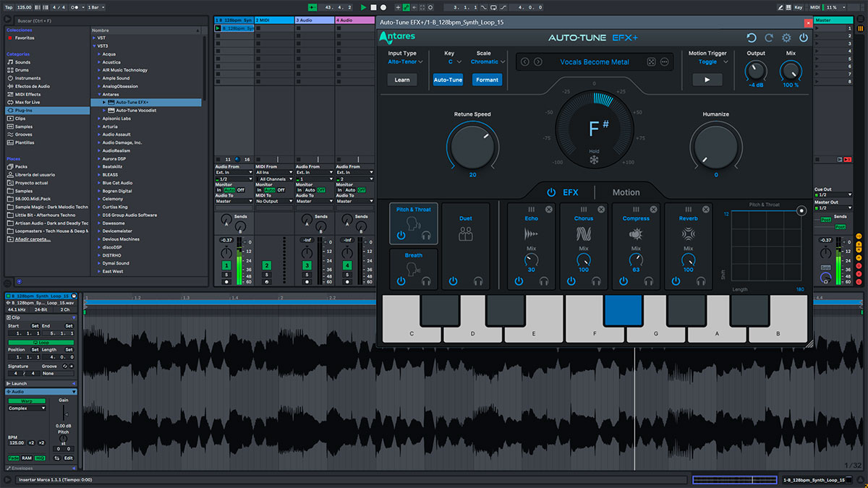This screenshot has width=868, height=488.
Task: Switch to the EFX tab
Action: (571, 192)
